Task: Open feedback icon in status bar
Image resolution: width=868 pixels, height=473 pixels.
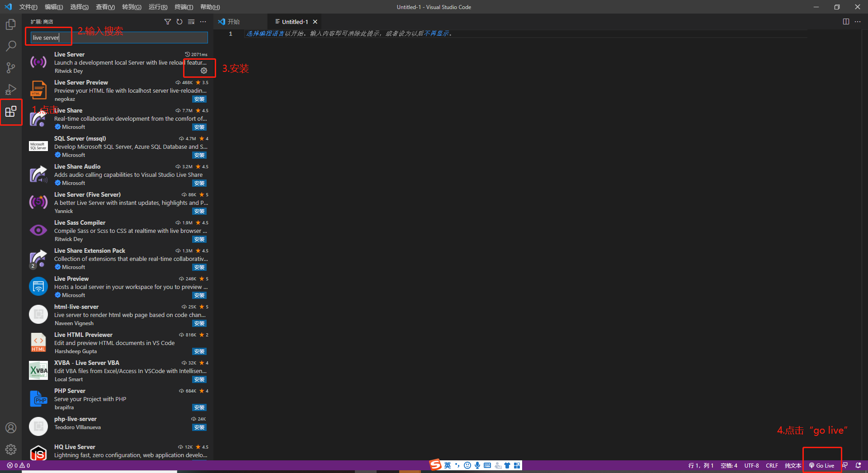Action: click(x=845, y=465)
